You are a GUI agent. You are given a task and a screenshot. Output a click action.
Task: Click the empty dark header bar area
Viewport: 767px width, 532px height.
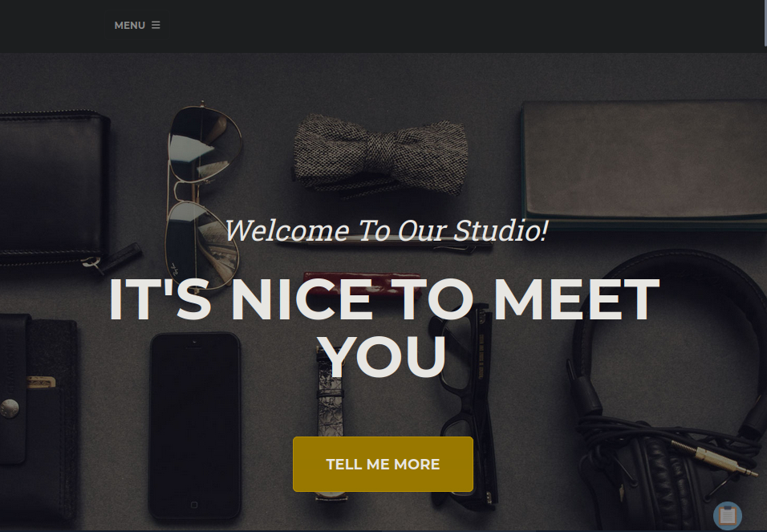click(465, 26)
